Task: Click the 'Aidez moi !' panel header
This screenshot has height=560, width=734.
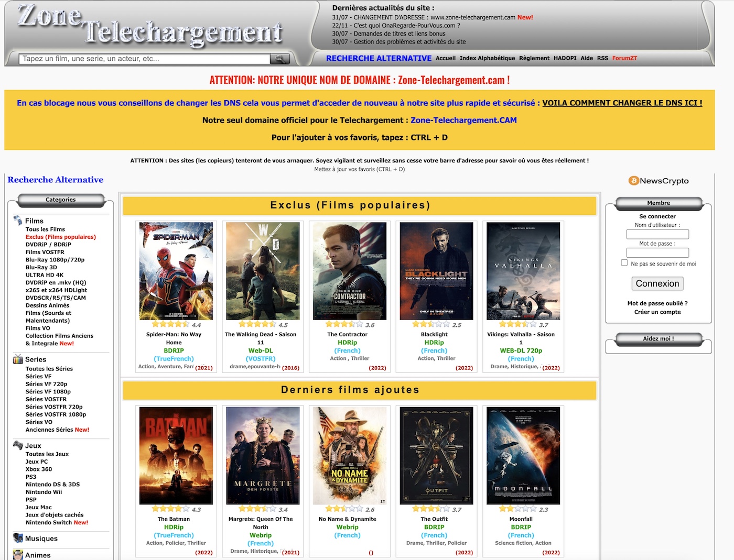Action: [659, 338]
